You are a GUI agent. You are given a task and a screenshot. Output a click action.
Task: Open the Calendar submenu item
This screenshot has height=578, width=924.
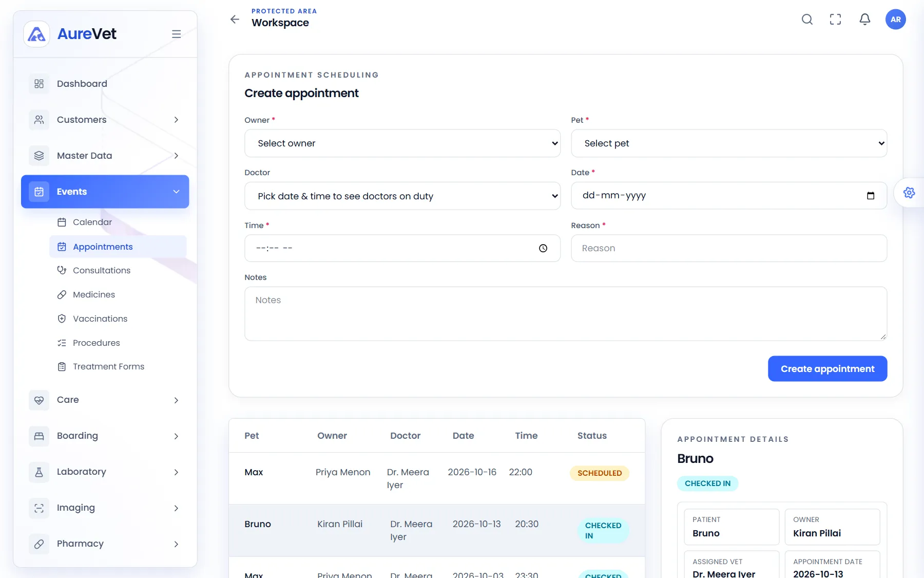[x=118, y=222]
